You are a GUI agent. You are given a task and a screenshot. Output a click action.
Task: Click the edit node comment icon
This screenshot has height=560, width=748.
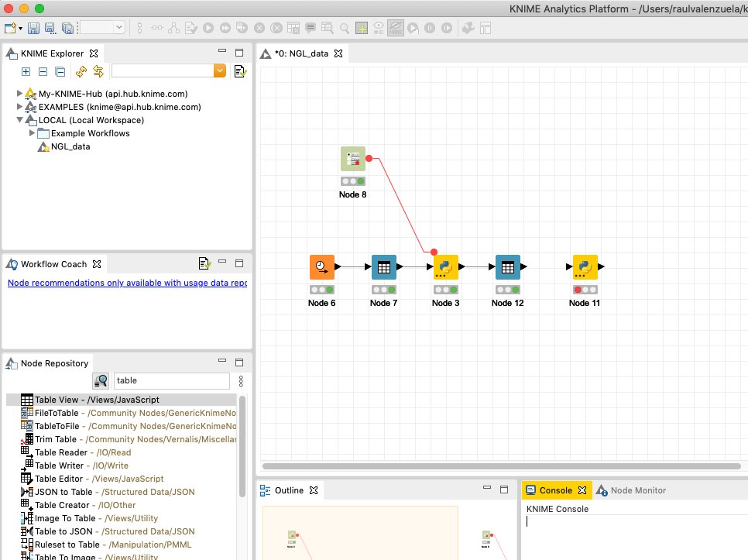tap(311, 28)
